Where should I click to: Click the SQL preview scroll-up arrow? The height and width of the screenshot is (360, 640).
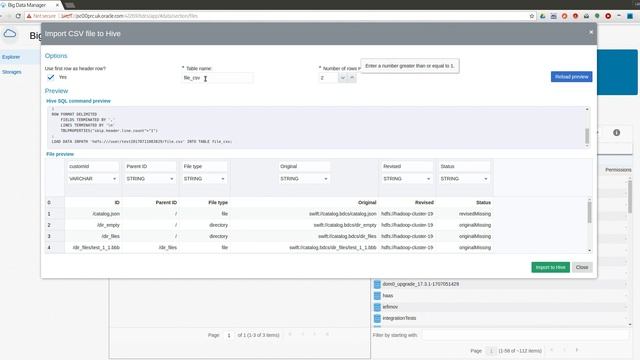[x=587, y=109]
